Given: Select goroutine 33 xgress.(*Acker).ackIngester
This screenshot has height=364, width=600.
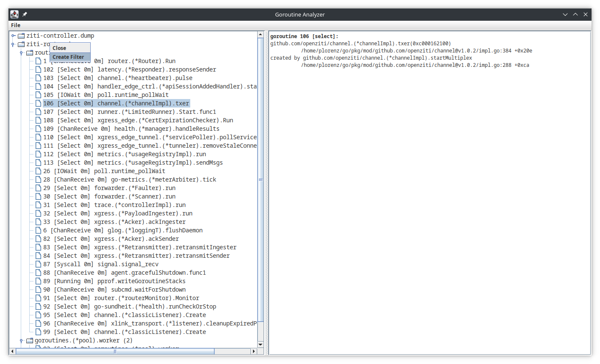Looking at the screenshot, I should pyautogui.click(x=114, y=222).
